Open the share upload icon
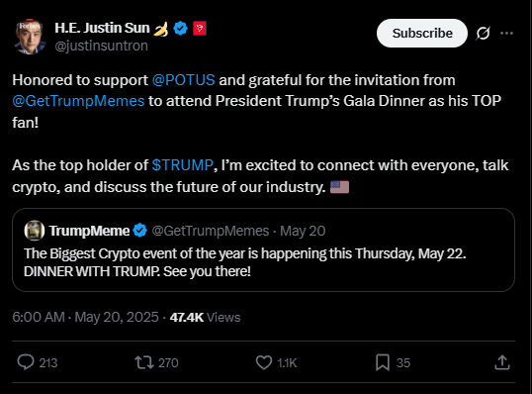532x394 pixels. pyautogui.click(x=502, y=362)
